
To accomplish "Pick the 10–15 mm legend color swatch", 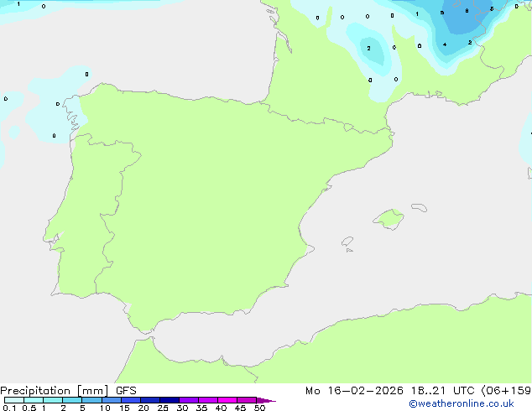I will click(x=112, y=400).
